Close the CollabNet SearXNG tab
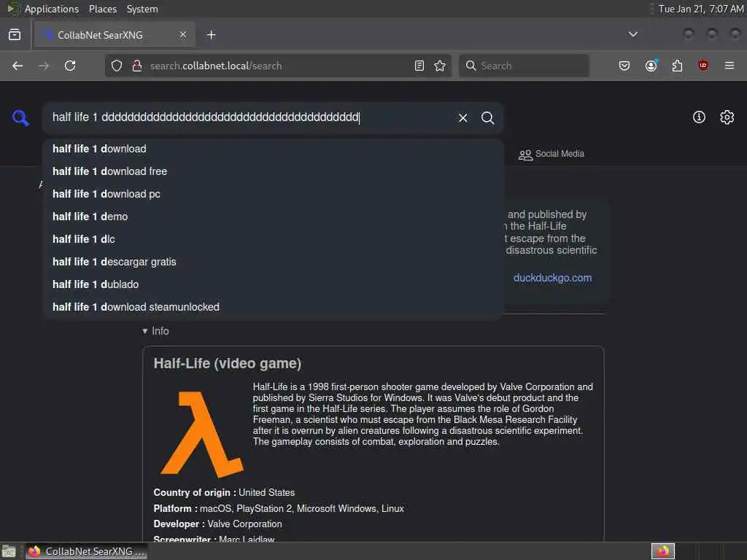The width and height of the screenshot is (747, 560). tap(183, 34)
